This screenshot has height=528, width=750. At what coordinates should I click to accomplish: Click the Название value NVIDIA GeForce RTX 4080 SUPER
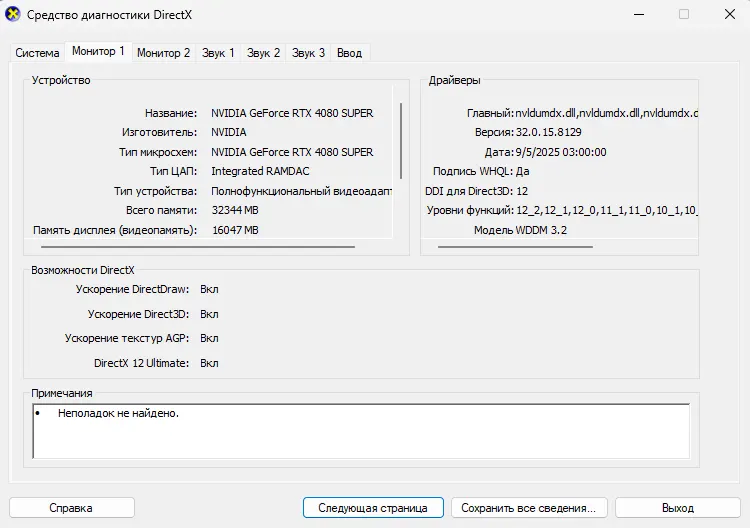292,113
